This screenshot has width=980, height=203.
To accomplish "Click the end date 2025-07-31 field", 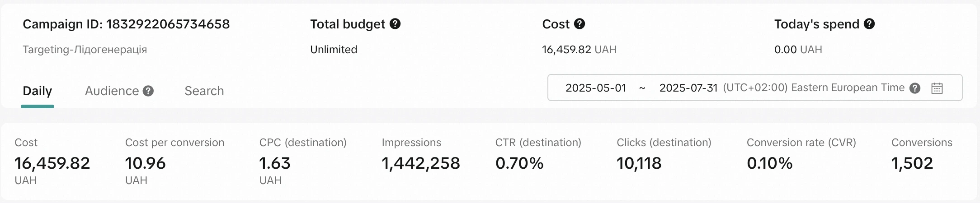I will 688,88.
